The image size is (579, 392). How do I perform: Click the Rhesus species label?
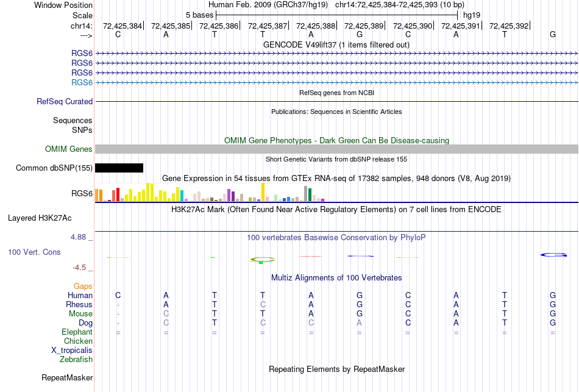click(x=79, y=304)
